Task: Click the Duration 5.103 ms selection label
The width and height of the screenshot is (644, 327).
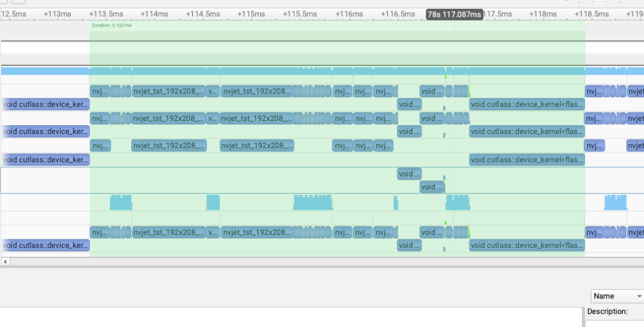Action: [x=112, y=26]
